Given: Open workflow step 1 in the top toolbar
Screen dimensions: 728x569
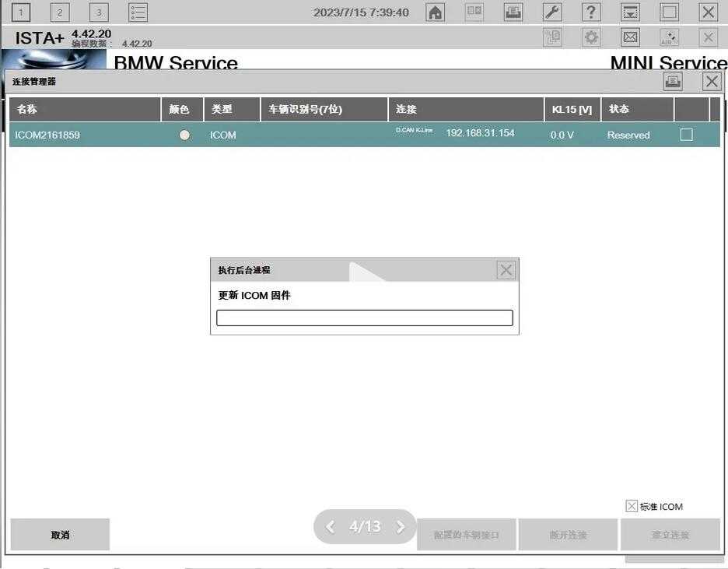Looking at the screenshot, I should click(x=20, y=12).
